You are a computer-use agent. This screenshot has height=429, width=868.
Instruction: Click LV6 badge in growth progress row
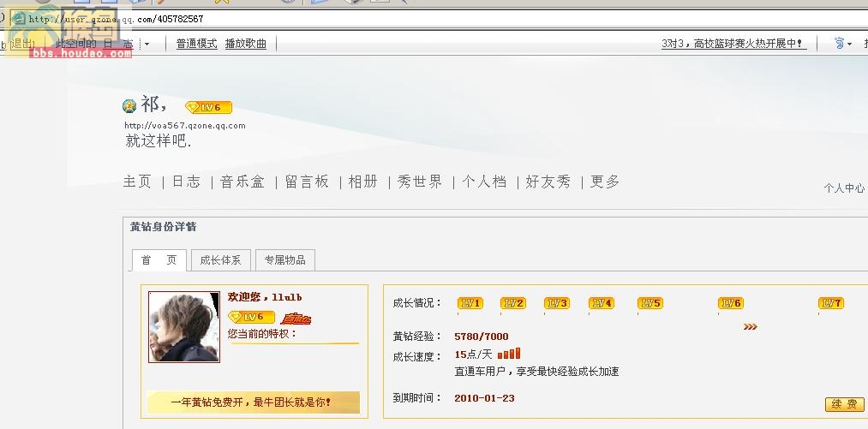tap(731, 303)
